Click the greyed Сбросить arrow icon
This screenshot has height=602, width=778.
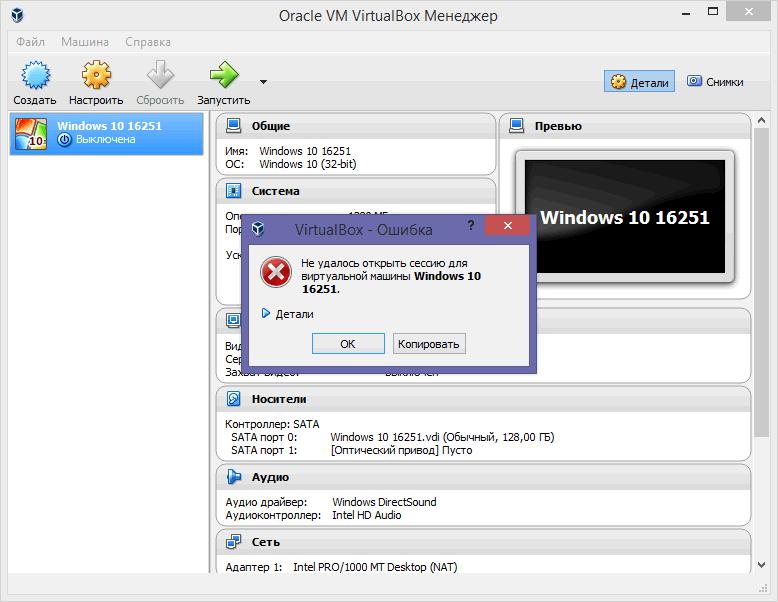(160, 75)
